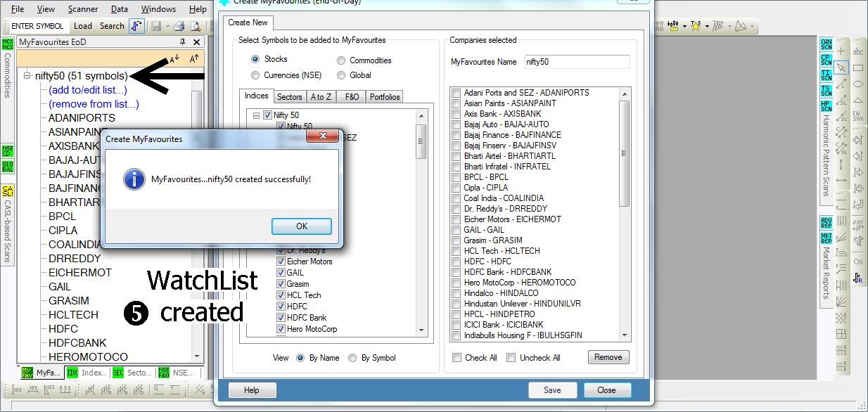
Task: Open the Windows menu
Action: coord(158,9)
